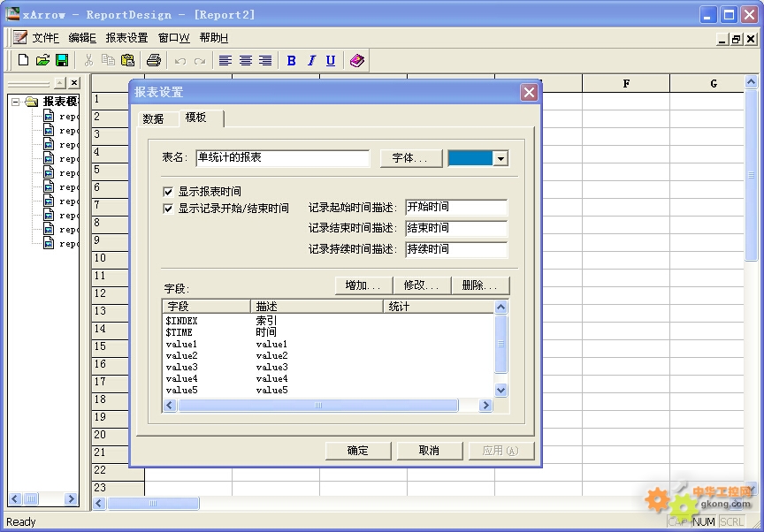Click the Print toolbar icon
764x532 pixels.
click(154, 60)
